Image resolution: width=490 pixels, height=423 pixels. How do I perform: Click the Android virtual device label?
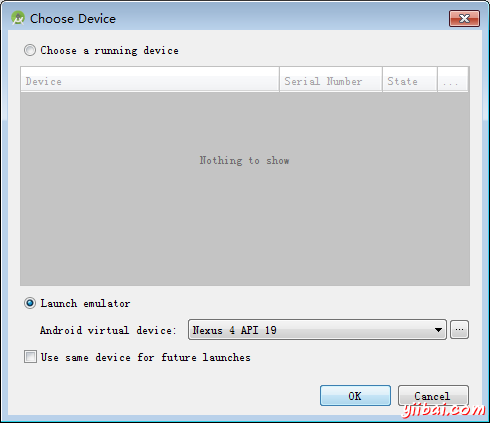click(x=108, y=330)
